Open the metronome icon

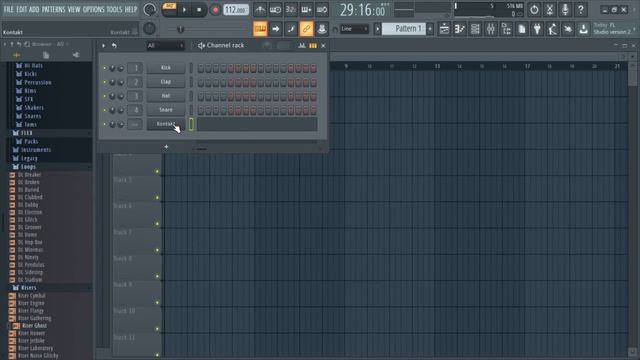260,9
